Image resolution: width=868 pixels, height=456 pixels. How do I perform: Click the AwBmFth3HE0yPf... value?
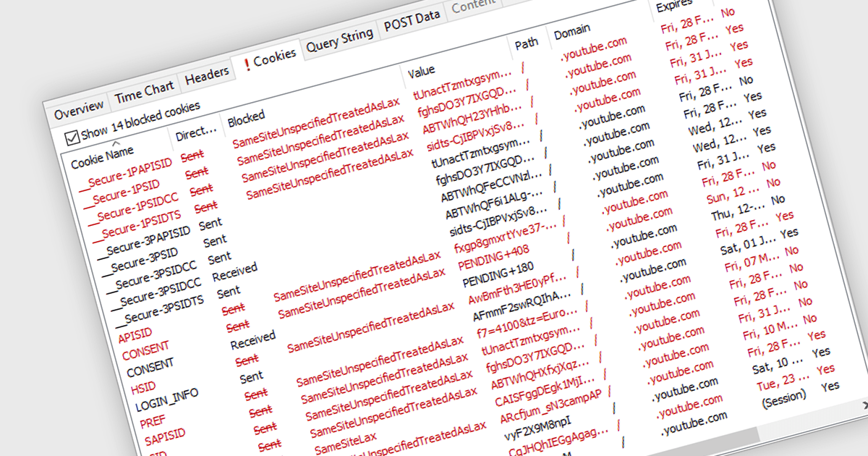point(518,287)
